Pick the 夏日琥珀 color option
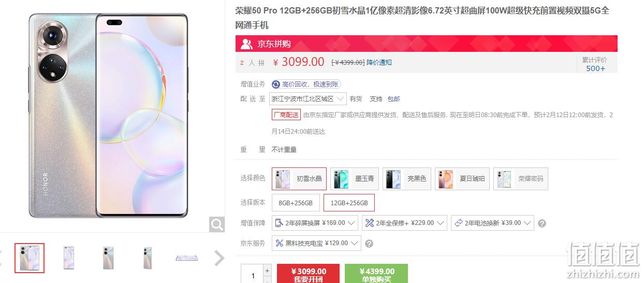The height and width of the screenshot is (283, 644). coord(462,179)
